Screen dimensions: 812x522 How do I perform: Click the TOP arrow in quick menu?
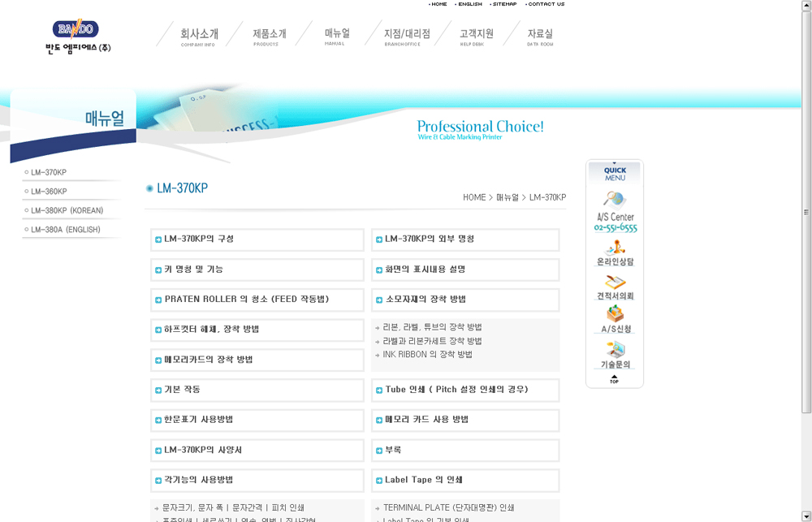[614, 379]
